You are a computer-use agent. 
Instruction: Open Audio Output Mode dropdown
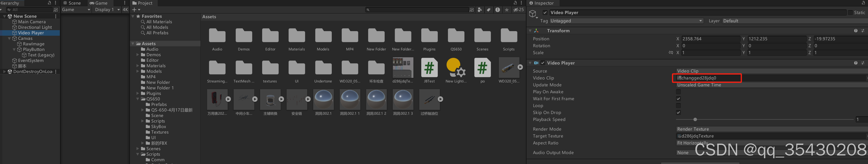click(772, 153)
